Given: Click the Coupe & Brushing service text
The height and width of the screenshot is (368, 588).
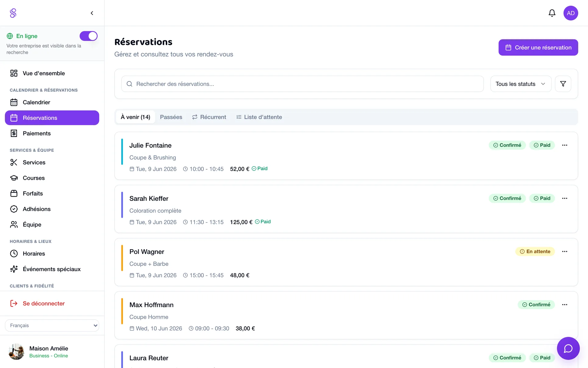Looking at the screenshot, I should 153,158.
